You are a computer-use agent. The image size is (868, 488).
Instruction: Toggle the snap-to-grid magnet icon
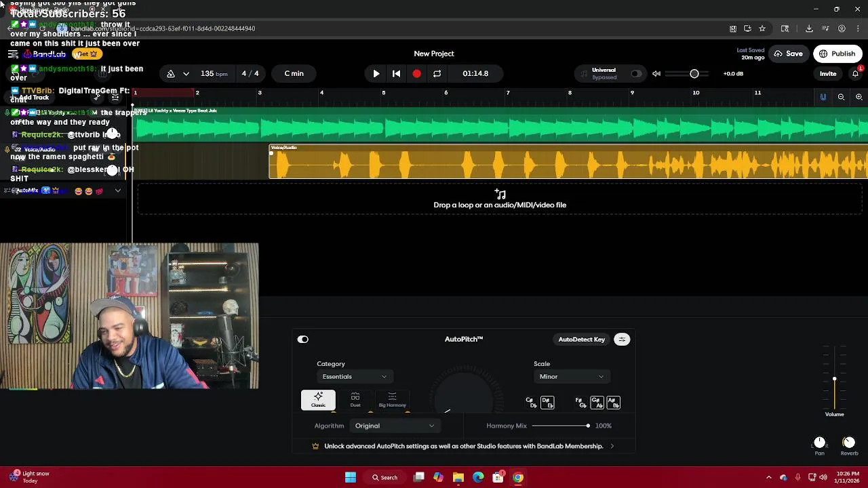point(823,97)
